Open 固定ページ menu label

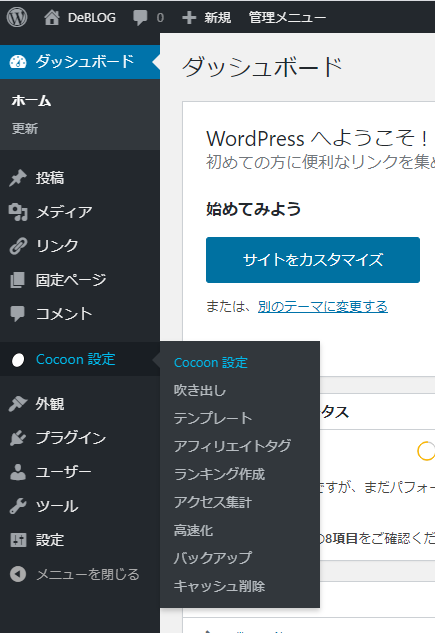point(71,280)
